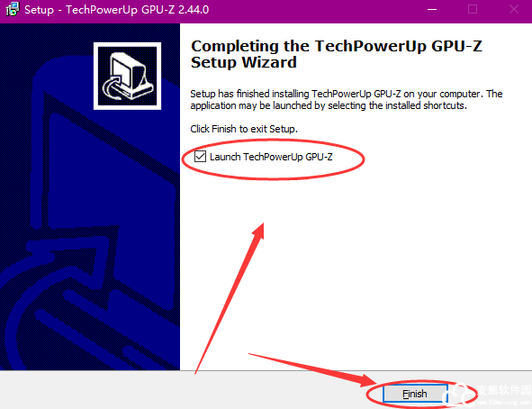
Task: Click the gray footer bar left of Finish
Action: pos(184,390)
